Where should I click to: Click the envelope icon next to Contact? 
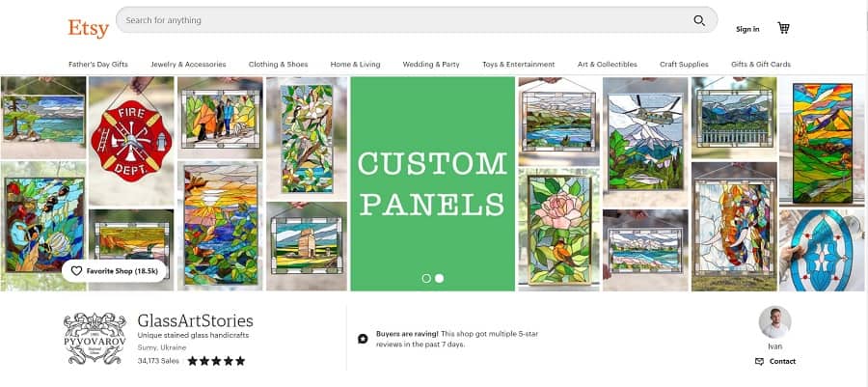760,362
